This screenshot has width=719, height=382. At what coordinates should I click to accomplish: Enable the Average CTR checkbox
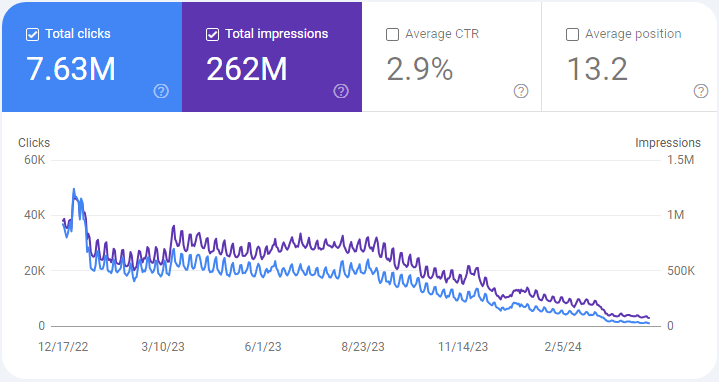(392, 34)
